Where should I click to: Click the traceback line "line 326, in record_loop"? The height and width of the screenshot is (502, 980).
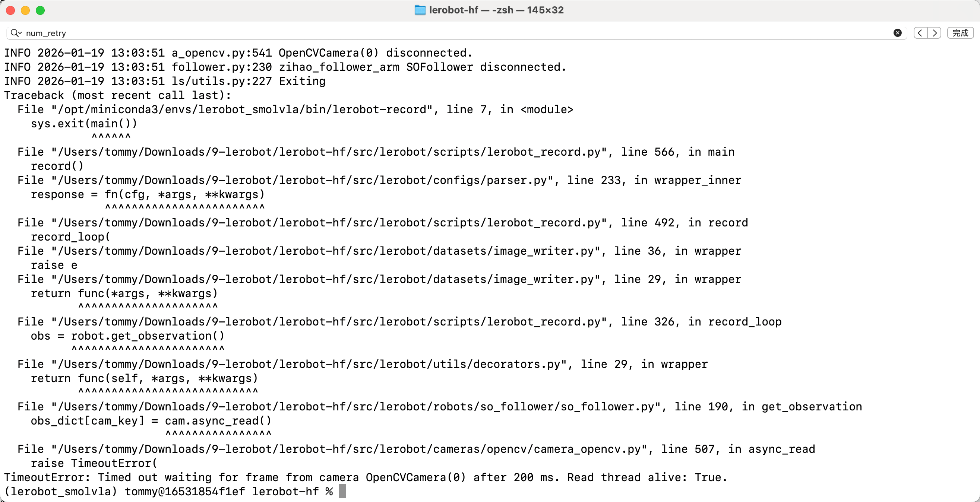tap(399, 322)
